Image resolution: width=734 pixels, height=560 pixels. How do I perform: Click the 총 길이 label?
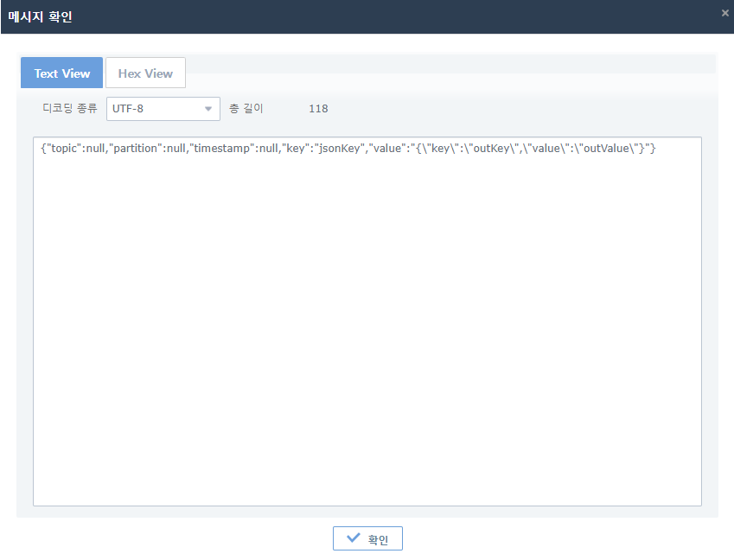[x=246, y=109]
